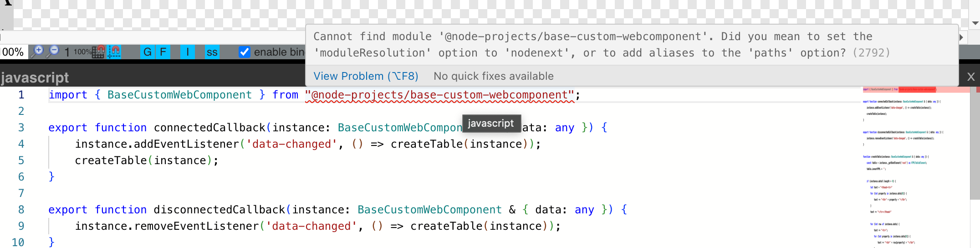Click the small 100% zoom button
Image resolution: width=980 pixels, height=248 pixels.
(x=82, y=52)
